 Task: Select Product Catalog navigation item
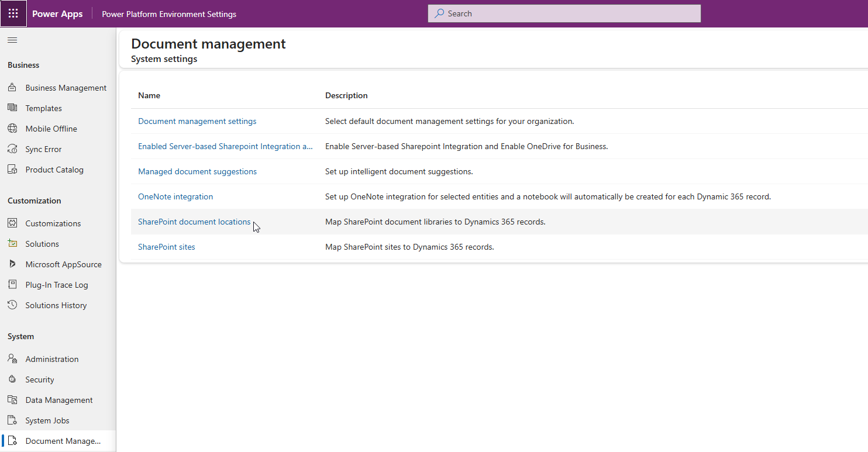click(58, 170)
